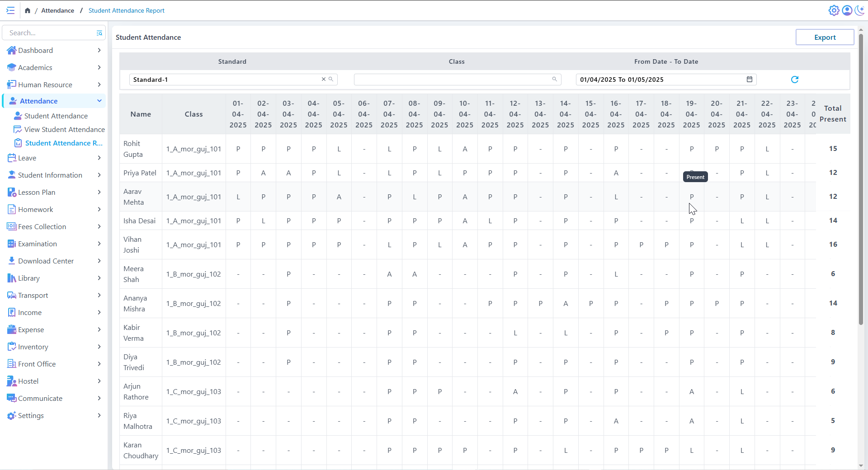Click the sidebar search filter icon

[99, 33]
